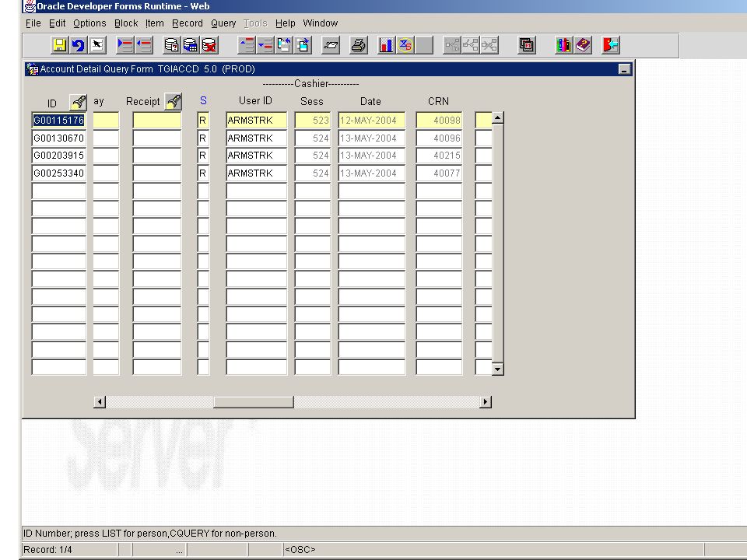
Task: Click the Record: 1/4 status indicator
Action: click(47, 550)
